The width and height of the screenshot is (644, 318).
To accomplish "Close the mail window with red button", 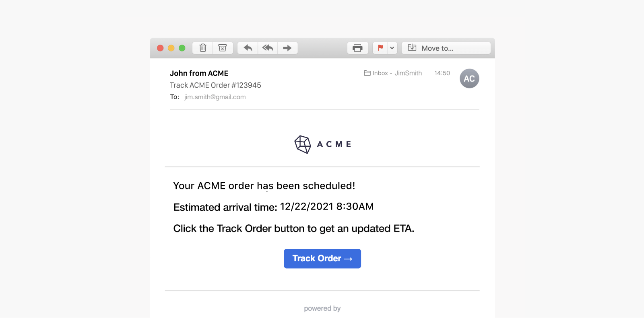I will tap(160, 48).
